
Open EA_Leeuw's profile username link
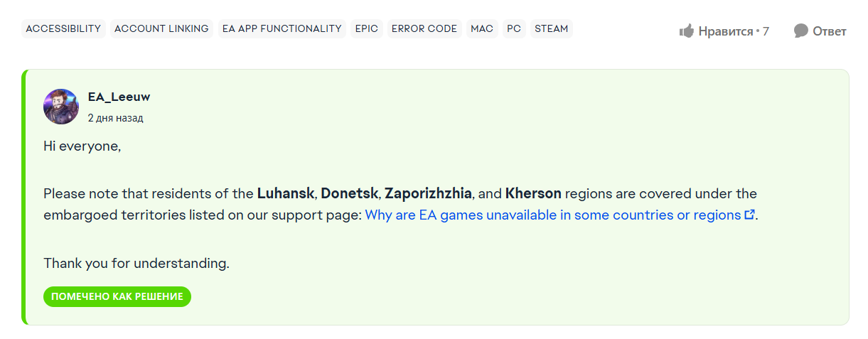(119, 97)
